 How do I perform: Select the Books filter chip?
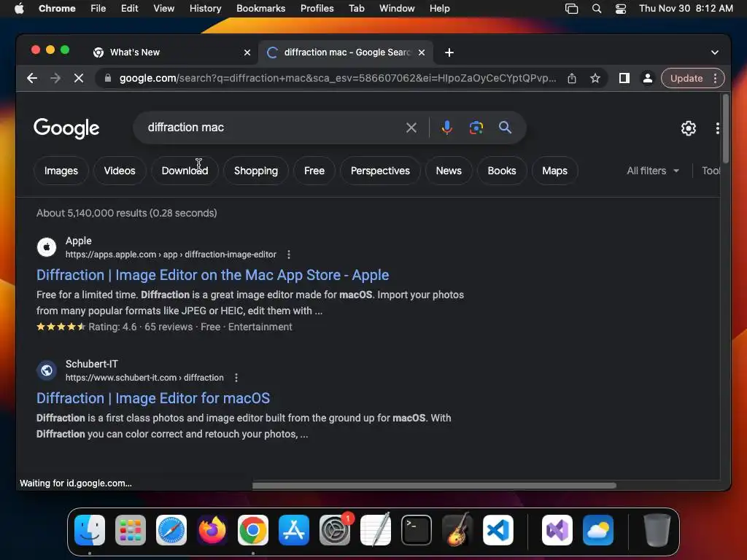502,171
